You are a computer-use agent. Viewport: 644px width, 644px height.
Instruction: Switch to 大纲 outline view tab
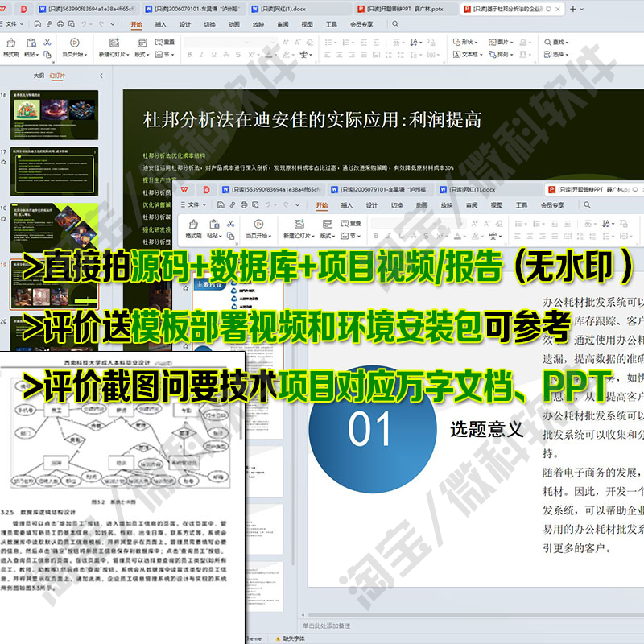point(39,76)
